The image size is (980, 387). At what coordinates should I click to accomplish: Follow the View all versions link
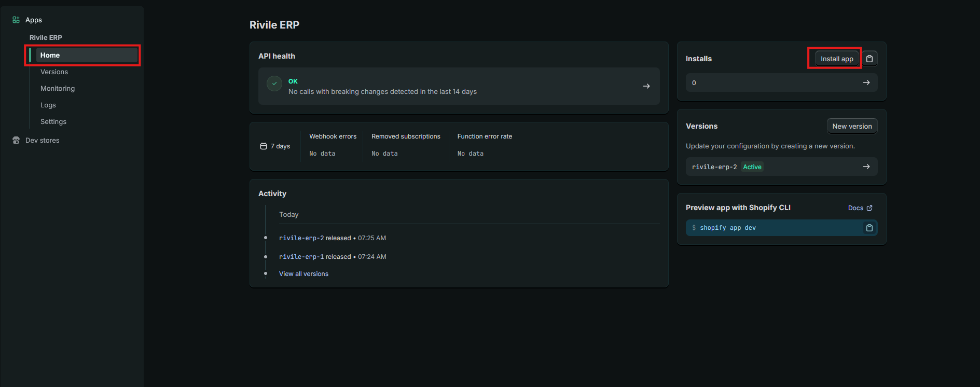(x=303, y=274)
